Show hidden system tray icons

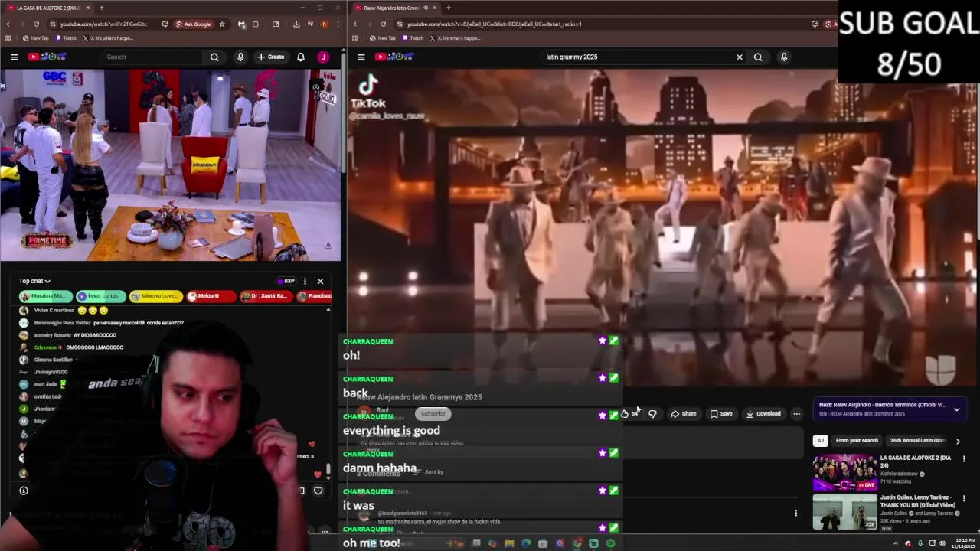pos(895,543)
